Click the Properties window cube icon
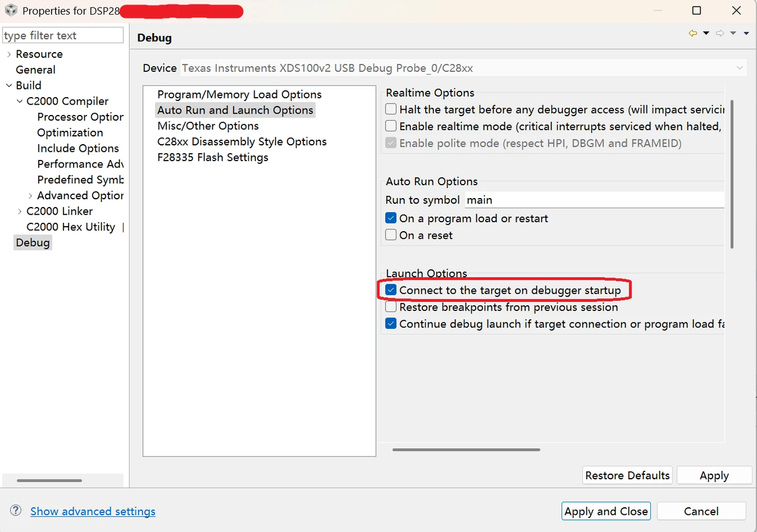Screen dimensions: 757x532 tap(11, 11)
